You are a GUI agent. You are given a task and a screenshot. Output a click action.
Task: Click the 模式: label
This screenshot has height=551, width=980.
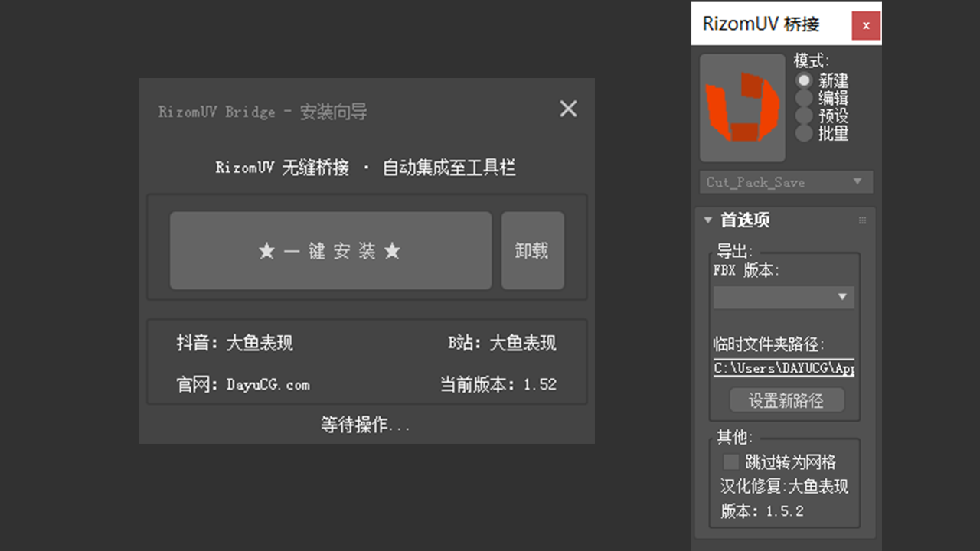(812, 60)
